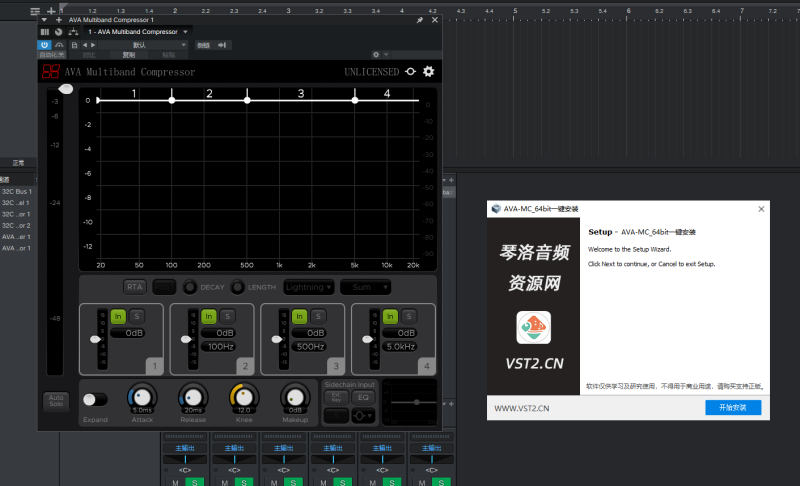The image size is (800, 486).
Task: Click the 开始安装 button in installer
Action: coord(733,407)
